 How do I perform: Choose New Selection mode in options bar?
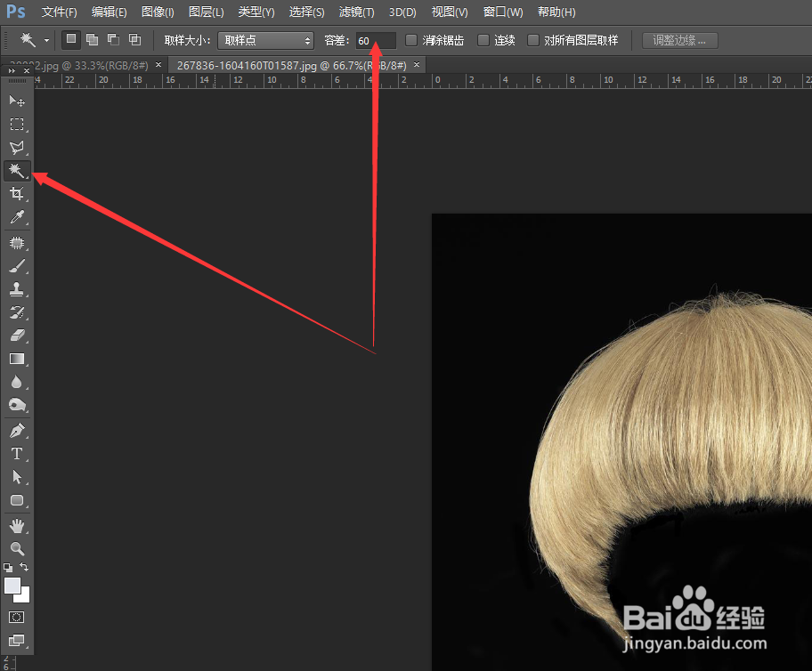coord(71,40)
